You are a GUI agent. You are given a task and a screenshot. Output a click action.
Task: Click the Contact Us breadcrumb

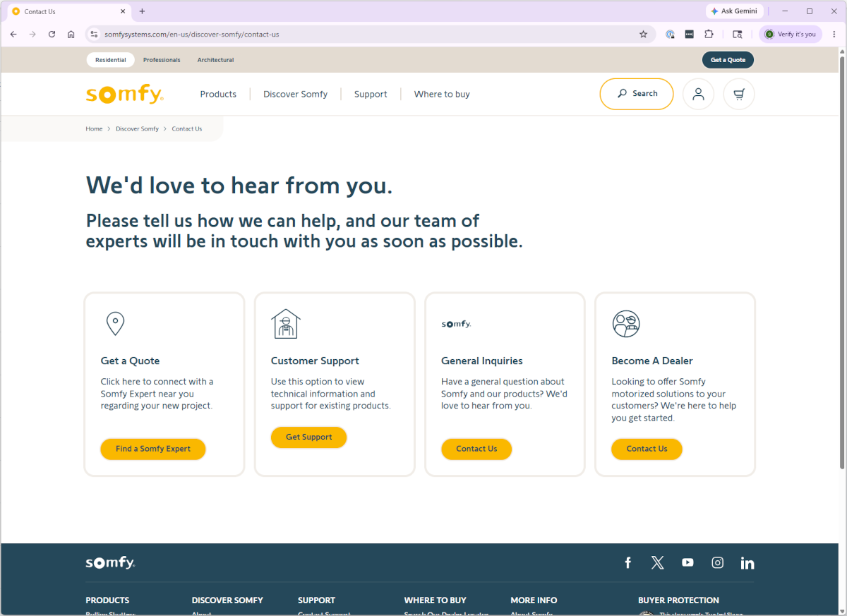(x=187, y=129)
